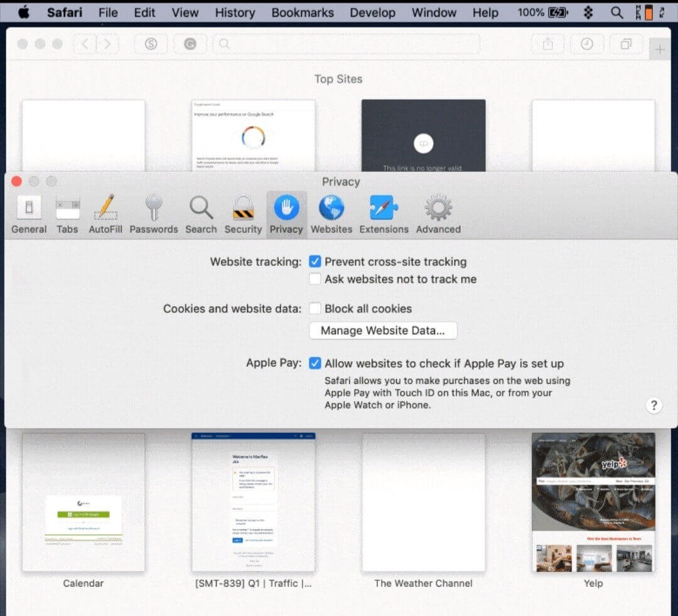Viewport: 678px width, 616px height.
Task: Open the Extensions puzzle piece icon
Action: tap(384, 214)
